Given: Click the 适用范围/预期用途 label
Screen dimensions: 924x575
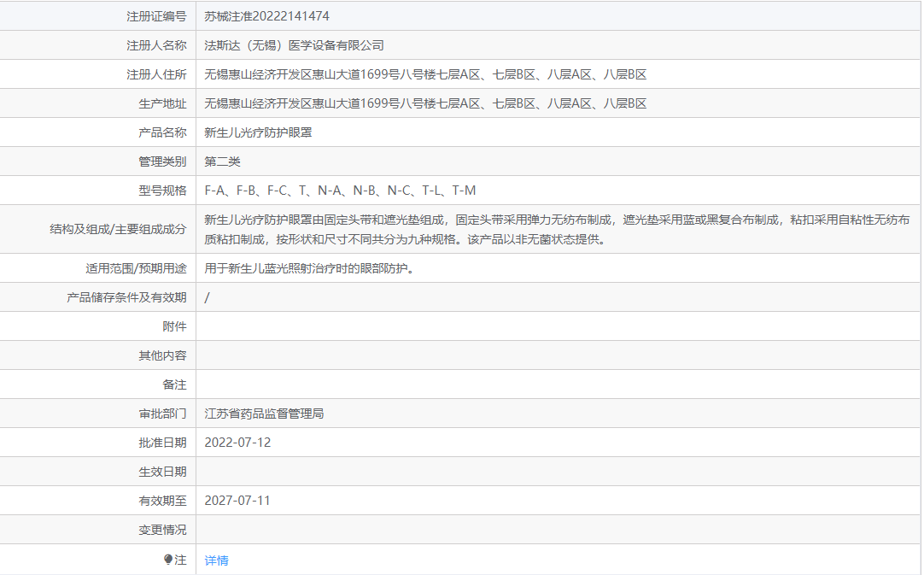Looking at the screenshot, I should coord(136,268).
